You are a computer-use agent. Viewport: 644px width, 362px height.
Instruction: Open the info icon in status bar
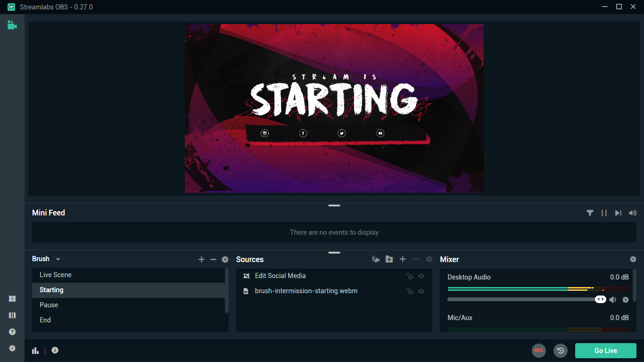click(55, 350)
